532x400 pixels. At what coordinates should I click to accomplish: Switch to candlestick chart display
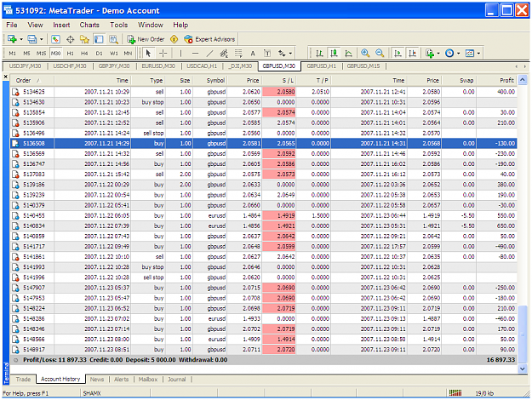[335, 54]
